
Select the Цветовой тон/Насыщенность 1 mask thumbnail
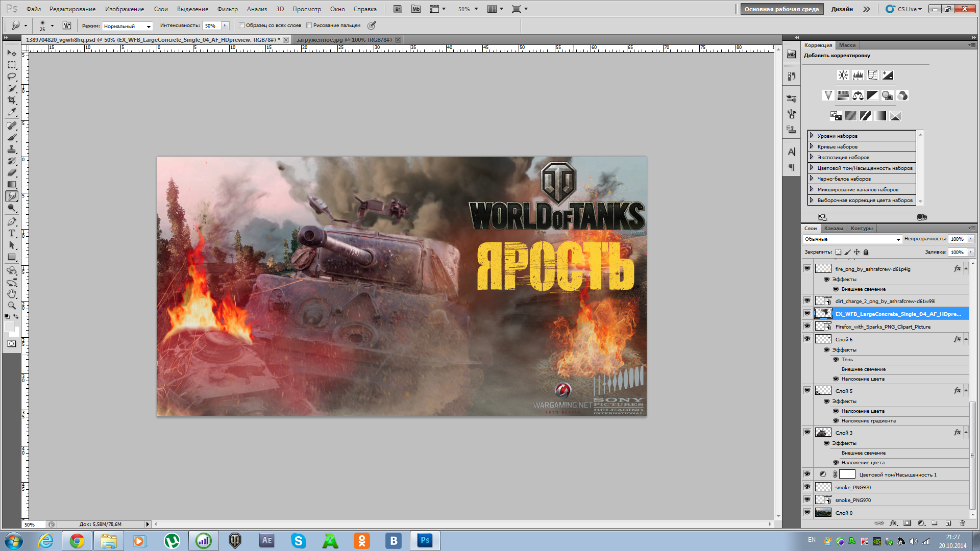pyautogui.click(x=847, y=474)
